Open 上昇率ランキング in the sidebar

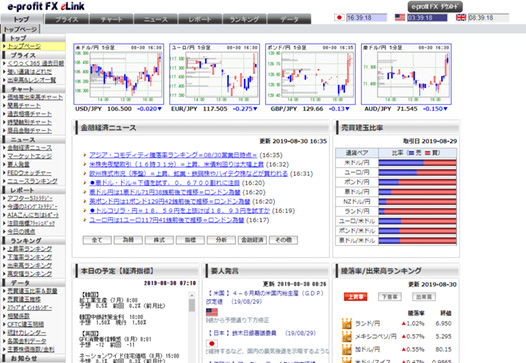pyautogui.click(x=30, y=249)
